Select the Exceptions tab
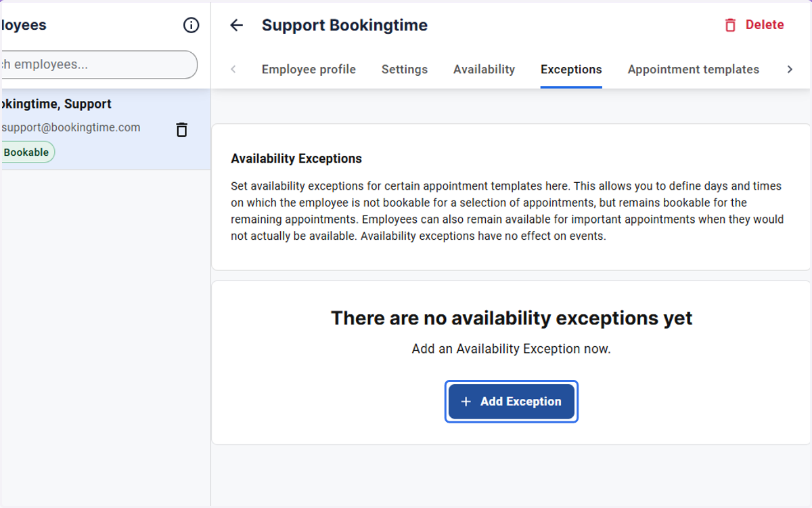 (x=571, y=69)
